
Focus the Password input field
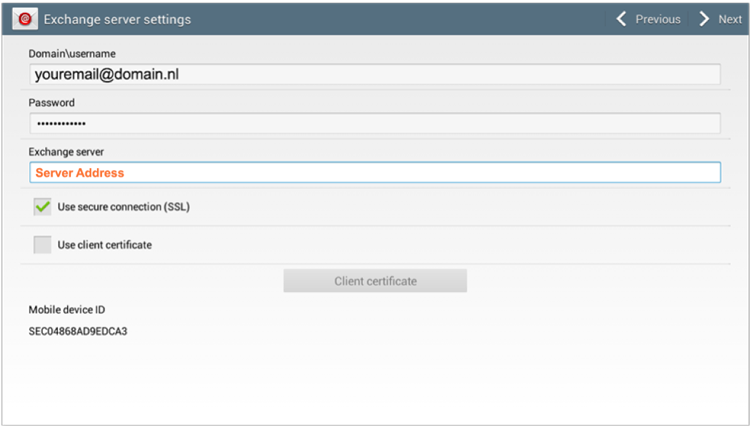click(x=375, y=123)
